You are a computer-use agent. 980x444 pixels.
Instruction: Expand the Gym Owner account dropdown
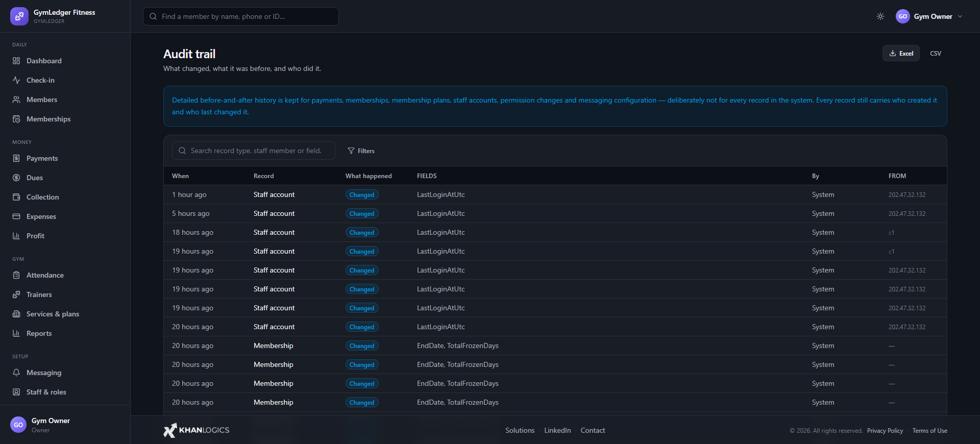pyautogui.click(x=929, y=16)
